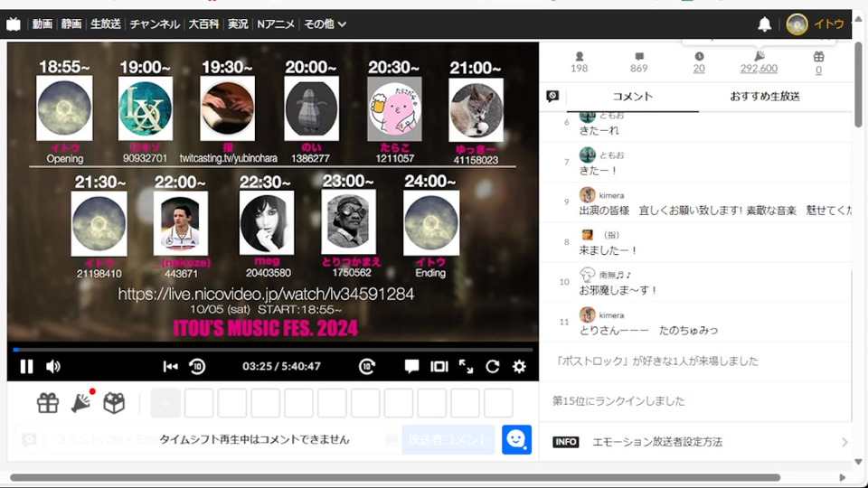
Task: Click the clock stat showing 20
Action: (x=699, y=62)
